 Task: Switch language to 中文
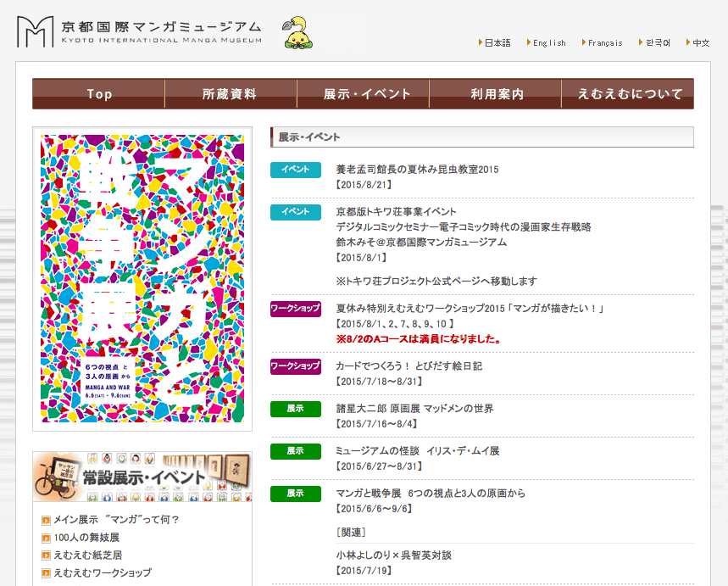click(x=701, y=42)
